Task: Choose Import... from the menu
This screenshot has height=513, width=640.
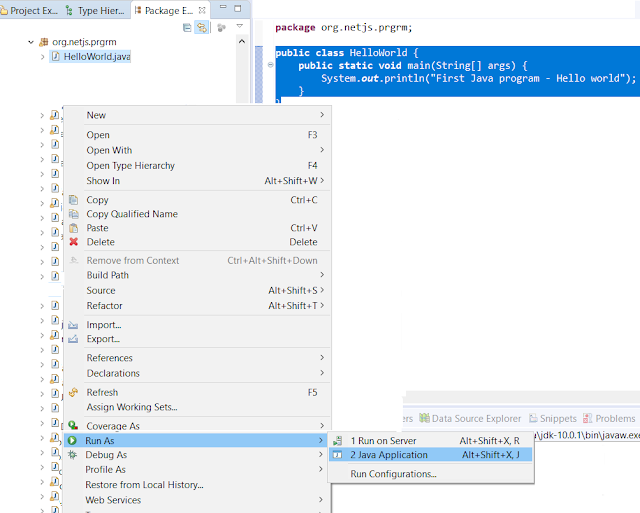Action: (197, 325)
